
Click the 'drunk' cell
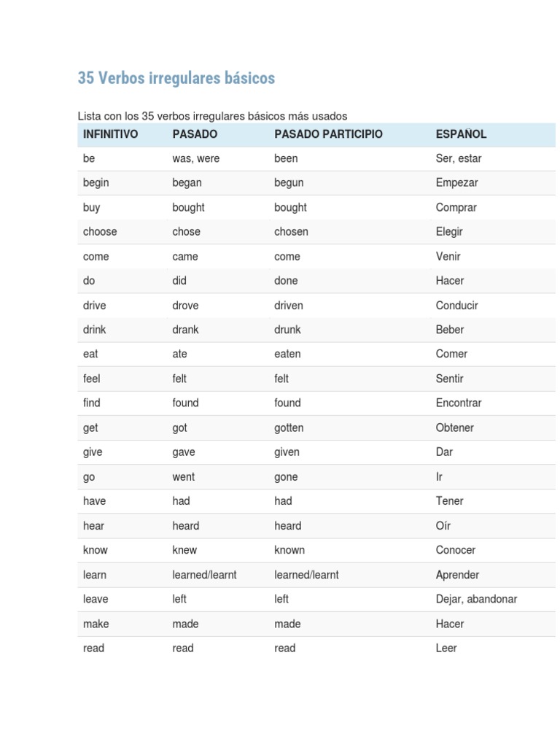click(x=289, y=329)
